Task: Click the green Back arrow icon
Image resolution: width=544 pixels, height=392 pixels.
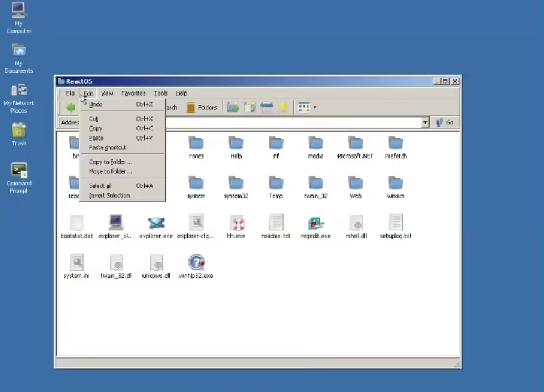Action: pos(71,108)
